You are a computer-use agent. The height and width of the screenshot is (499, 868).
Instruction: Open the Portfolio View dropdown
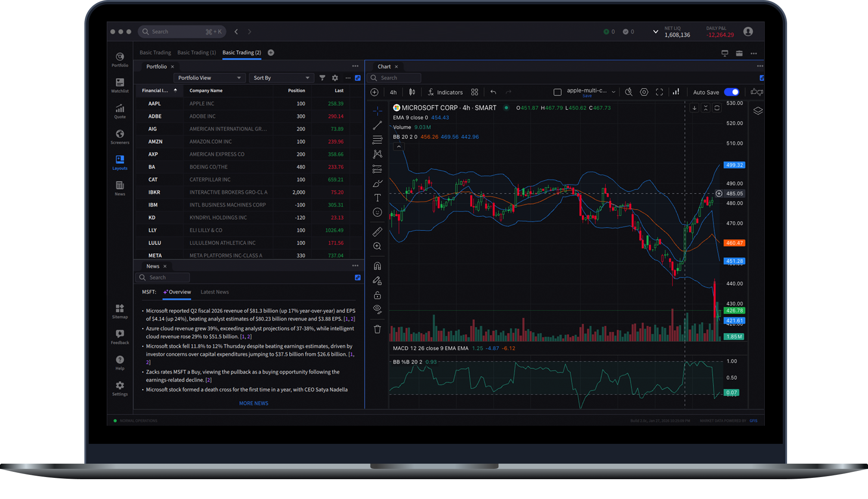209,78
